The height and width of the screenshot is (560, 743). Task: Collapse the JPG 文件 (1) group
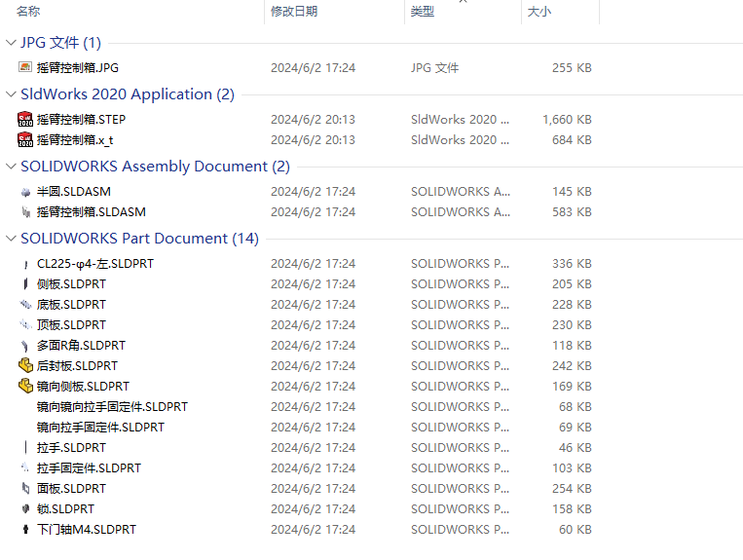pos(11,43)
